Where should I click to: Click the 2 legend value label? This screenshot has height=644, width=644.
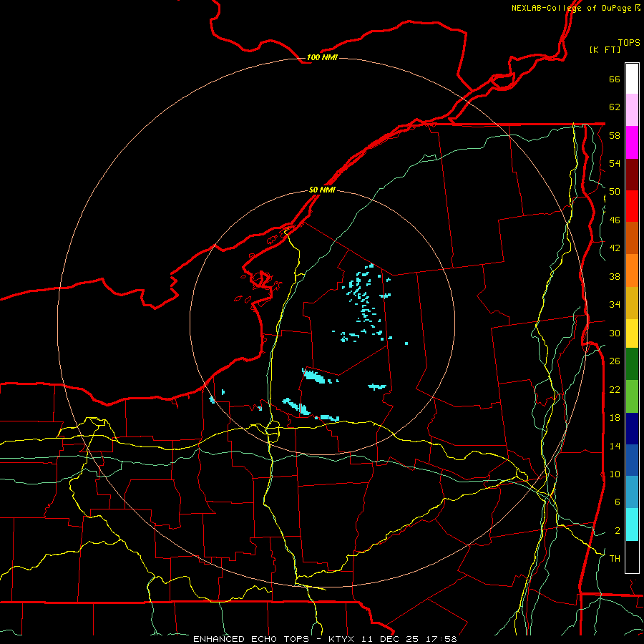click(617, 530)
